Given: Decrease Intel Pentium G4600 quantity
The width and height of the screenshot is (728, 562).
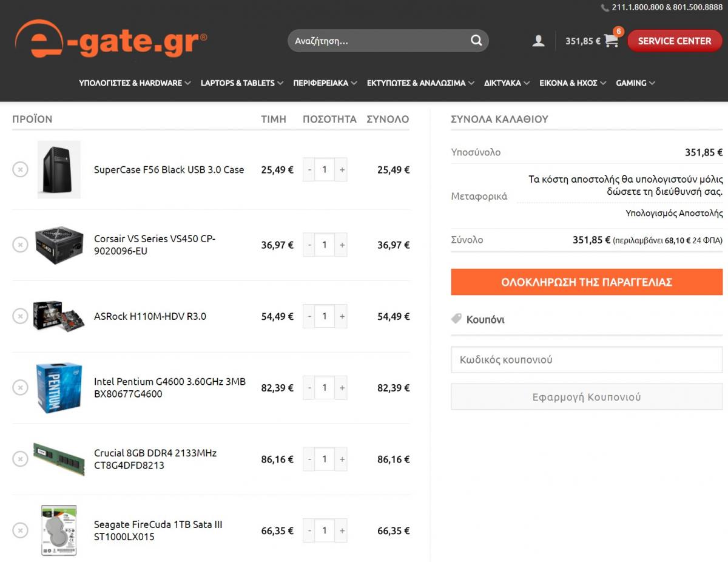Looking at the screenshot, I should [309, 388].
